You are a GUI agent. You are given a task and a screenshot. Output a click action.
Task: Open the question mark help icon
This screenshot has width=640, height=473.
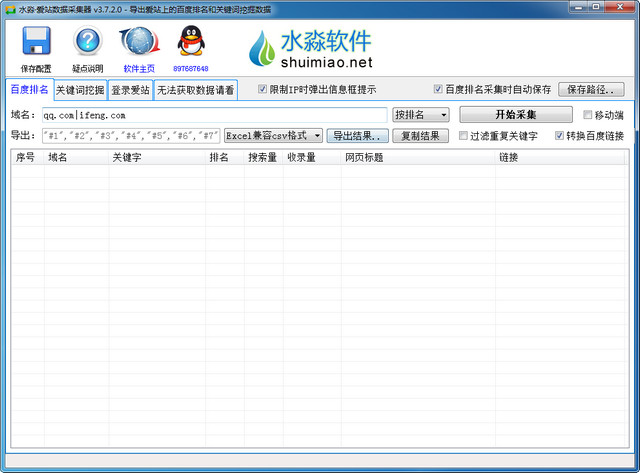[88, 40]
